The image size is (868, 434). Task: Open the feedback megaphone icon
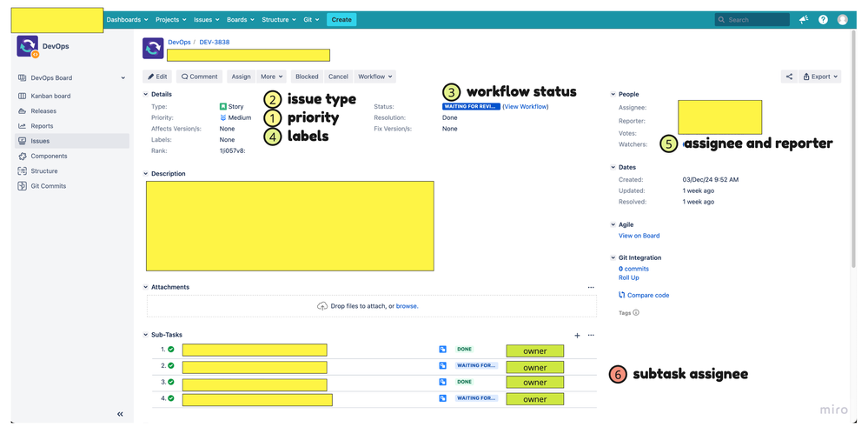[x=803, y=19]
